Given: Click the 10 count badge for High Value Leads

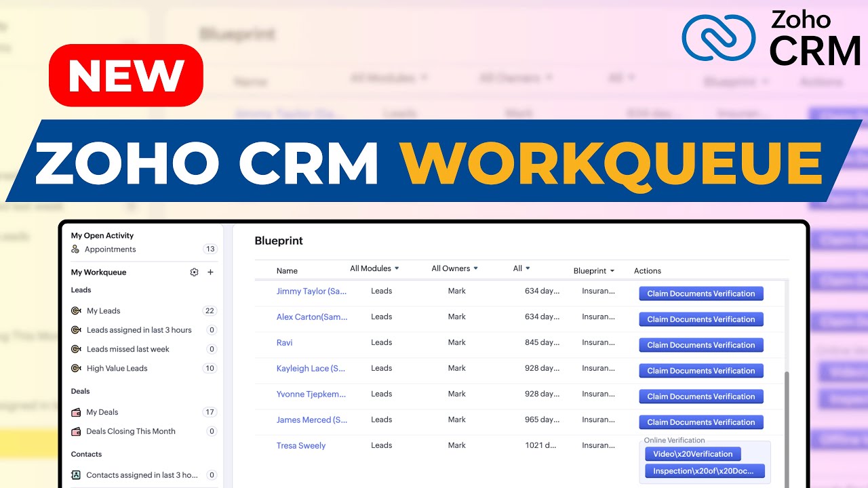Looking at the screenshot, I should click(x=210, y=369).
